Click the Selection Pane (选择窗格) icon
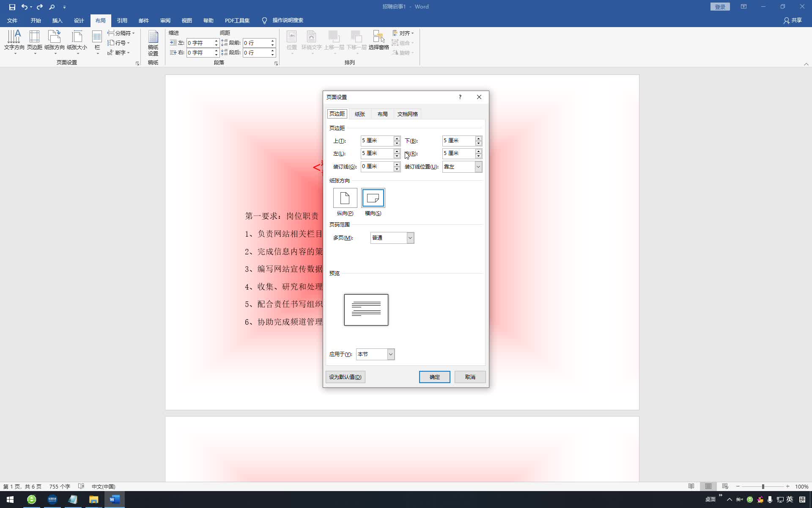The image size is (812, 508). click(379, 40)
